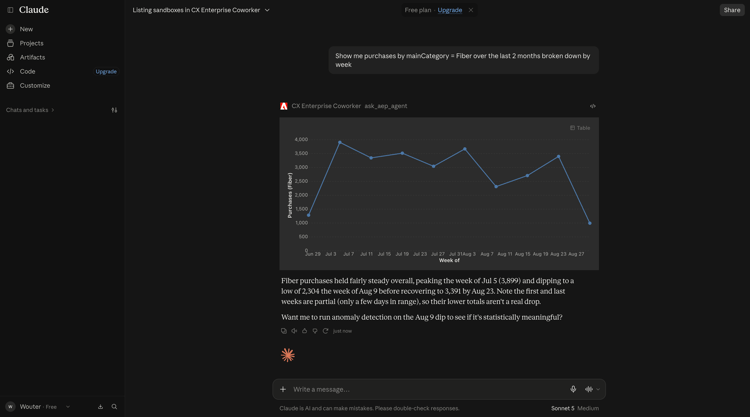Click the Claude logo text

[x=34, y=10]
